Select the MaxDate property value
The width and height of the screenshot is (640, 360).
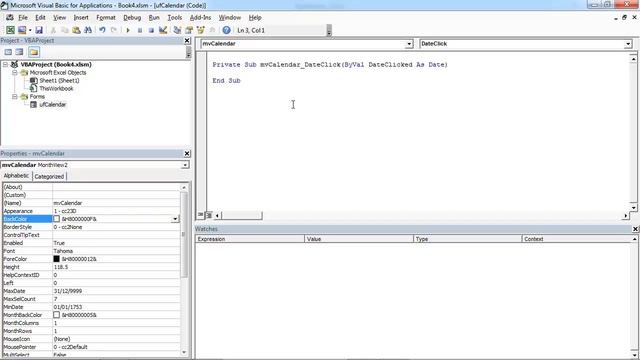click(x=116, y=291)
